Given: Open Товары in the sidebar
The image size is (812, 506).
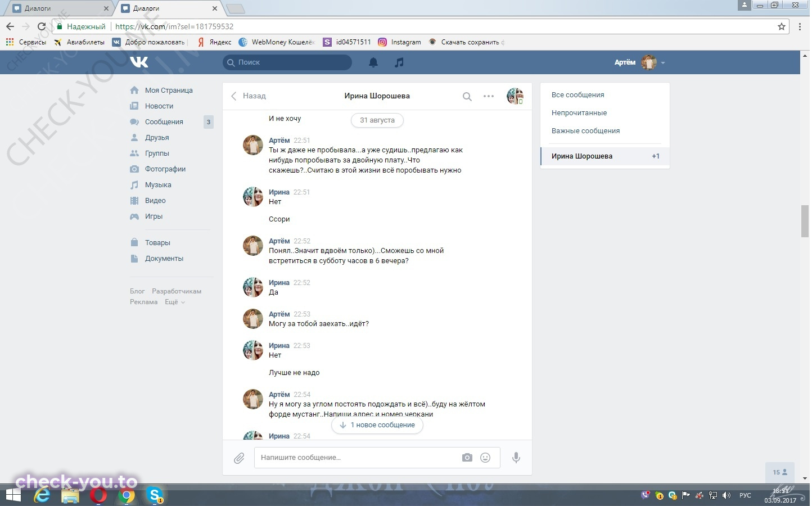Looking at the screenshot, I should pos(151,243).
